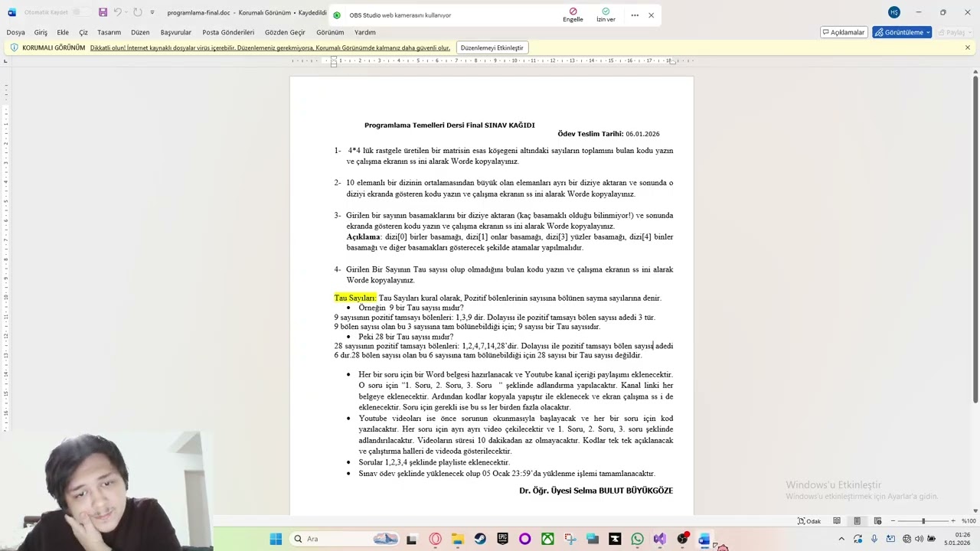Open the clock and date 01:26 panel
This screenshot has height=551, width=980.
958,539
